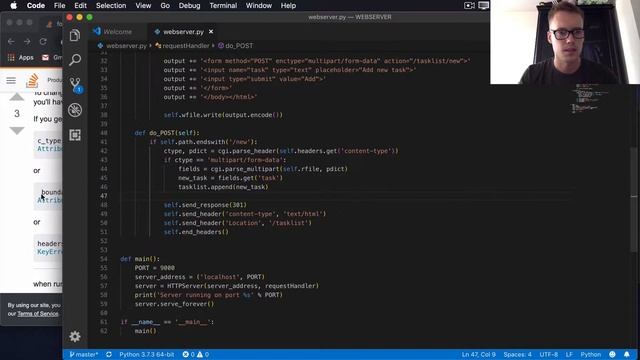Image resolution: width=640 pixels, height=360 pixels.
Task: Click the display mirroring icon in macOS menu bar
Action: tap(484, 5)
